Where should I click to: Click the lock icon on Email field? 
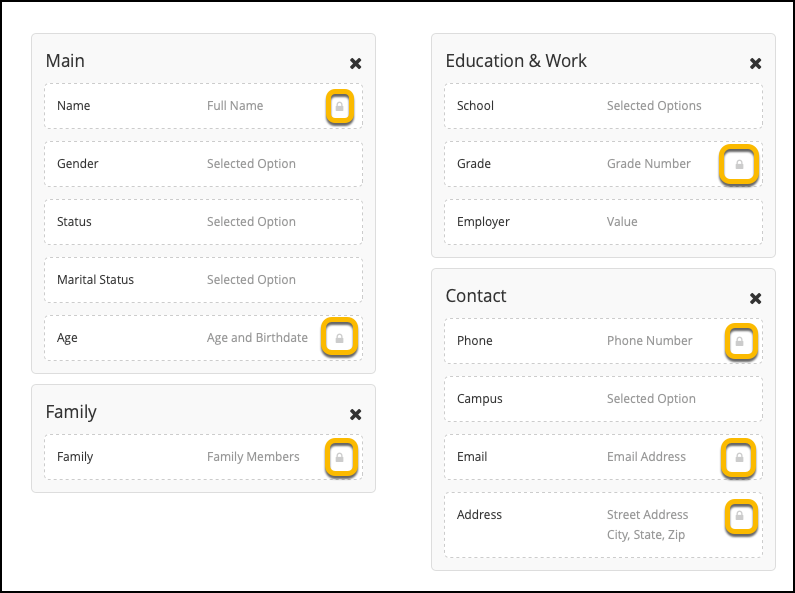coord(739,457)
